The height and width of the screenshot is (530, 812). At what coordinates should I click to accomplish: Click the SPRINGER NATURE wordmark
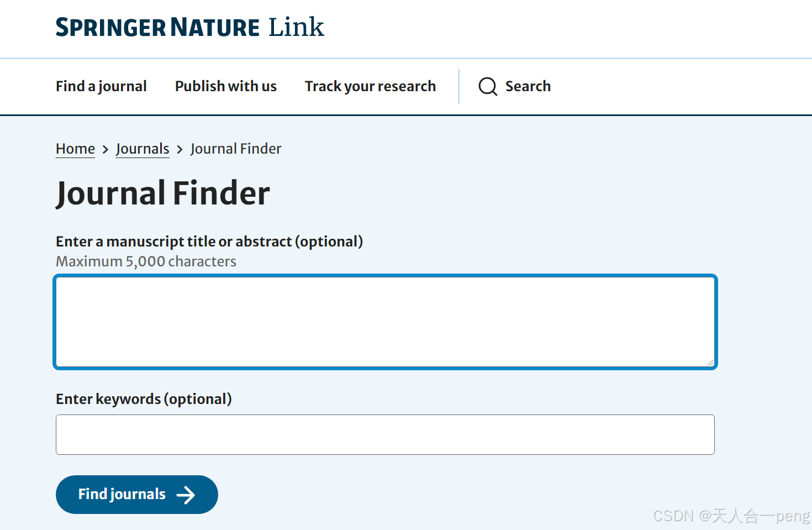[157, 27]
